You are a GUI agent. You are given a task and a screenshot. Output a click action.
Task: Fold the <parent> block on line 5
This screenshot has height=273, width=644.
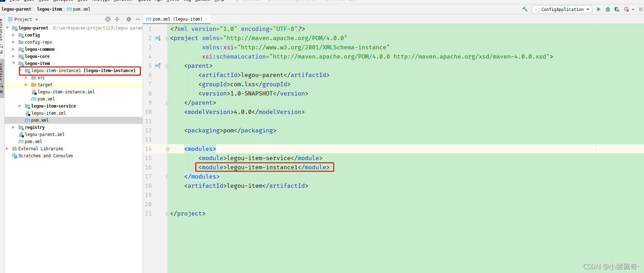click(x=167, y=66)
